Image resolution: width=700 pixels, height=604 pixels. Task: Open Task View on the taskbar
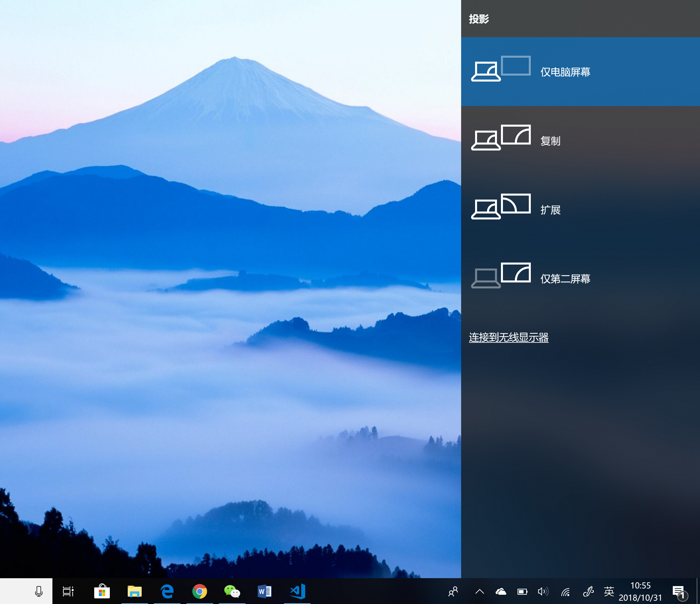[69, 591]
